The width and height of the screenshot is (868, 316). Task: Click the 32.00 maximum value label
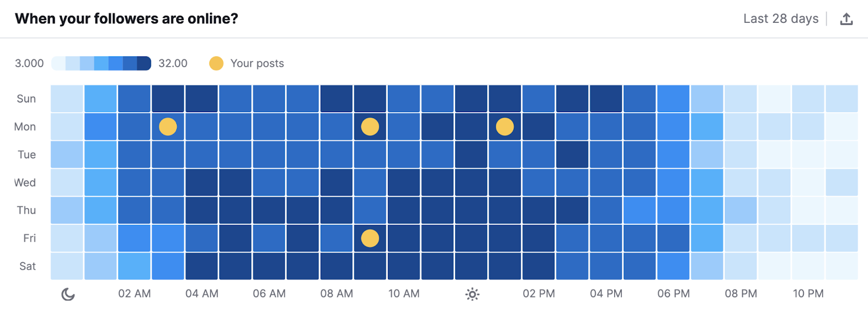[173, 63]
